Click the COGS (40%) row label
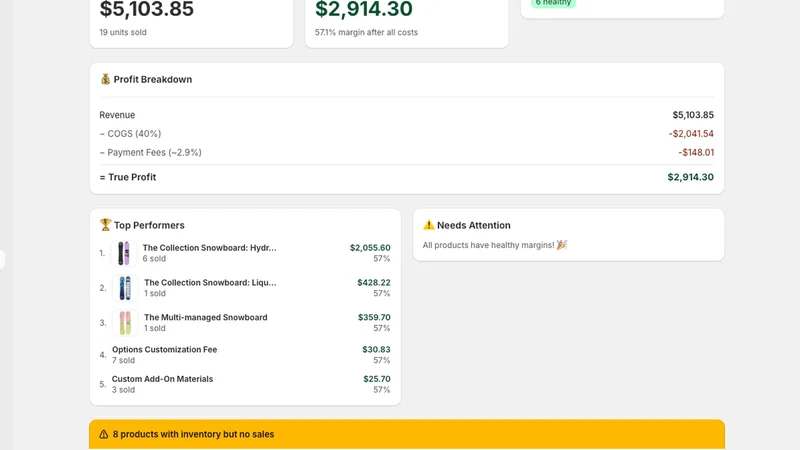The height and width of the screenshot is (450, 800). click(x=130, y=134)
